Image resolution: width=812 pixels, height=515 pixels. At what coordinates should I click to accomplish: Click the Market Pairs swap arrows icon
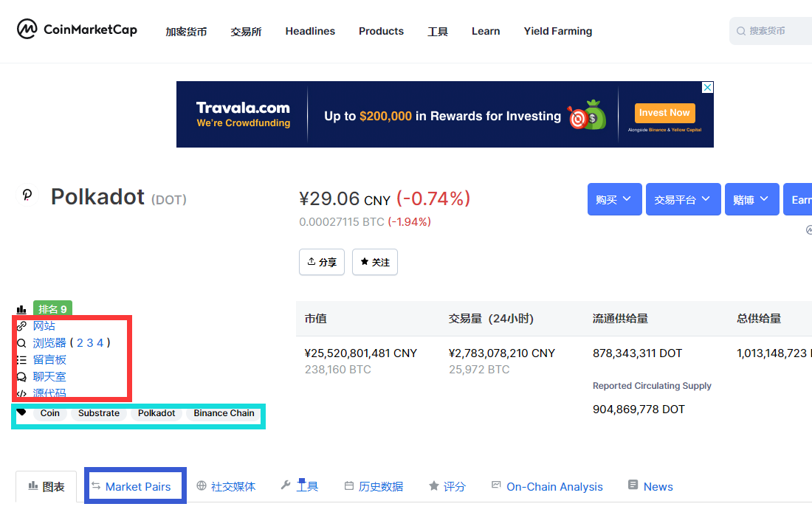point(96,485)
